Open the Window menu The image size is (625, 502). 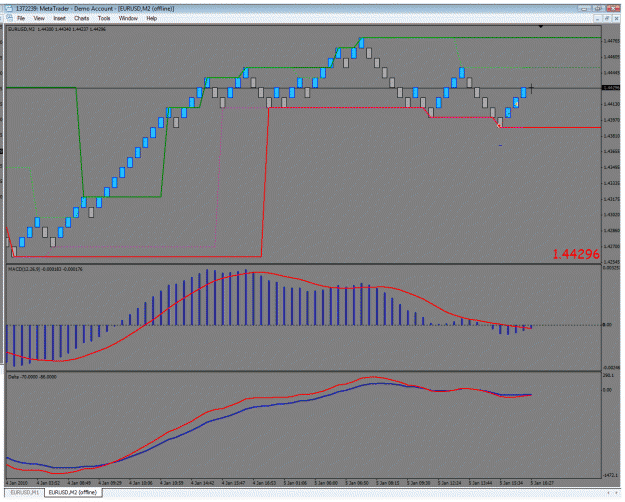pyautogui.click(x=128, y=18)
